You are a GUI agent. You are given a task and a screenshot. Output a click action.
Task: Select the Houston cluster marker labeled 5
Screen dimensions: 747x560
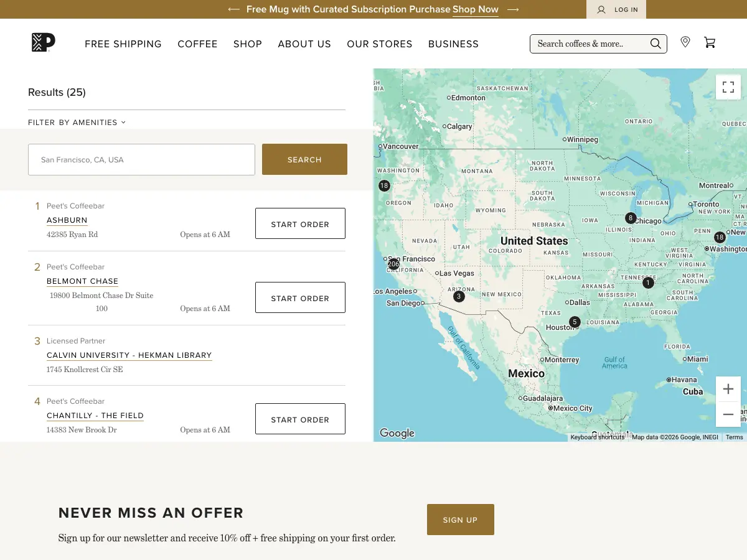[575, 322]
